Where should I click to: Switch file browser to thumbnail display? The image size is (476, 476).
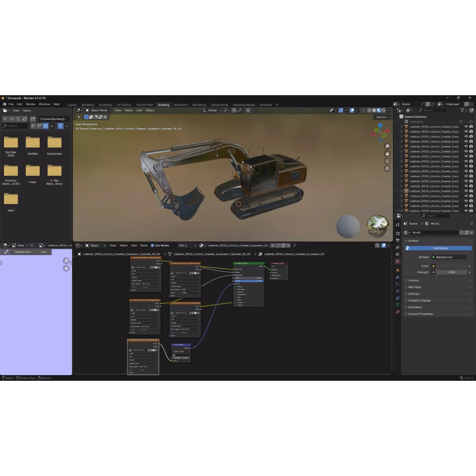pos(45,126)
